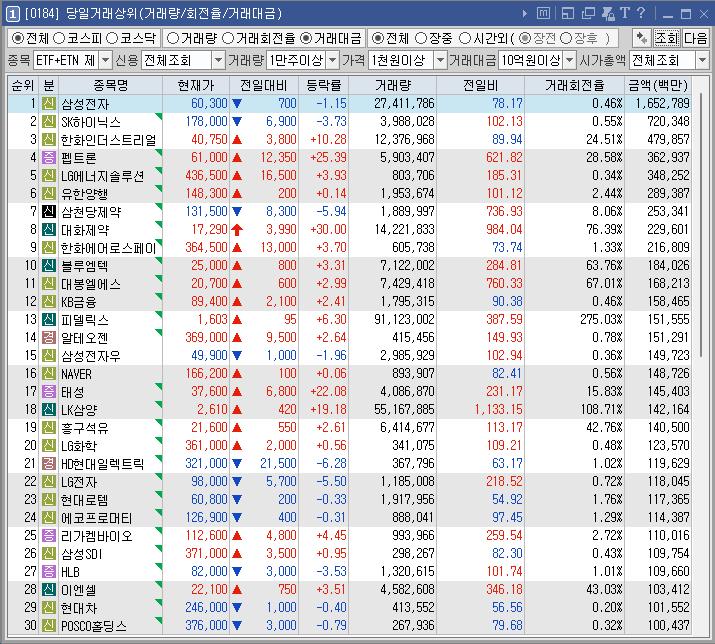Open the 거래대금 10억원이상 dropdown
Viewport: 715px width, 644px height.
(x=570, y=60)
